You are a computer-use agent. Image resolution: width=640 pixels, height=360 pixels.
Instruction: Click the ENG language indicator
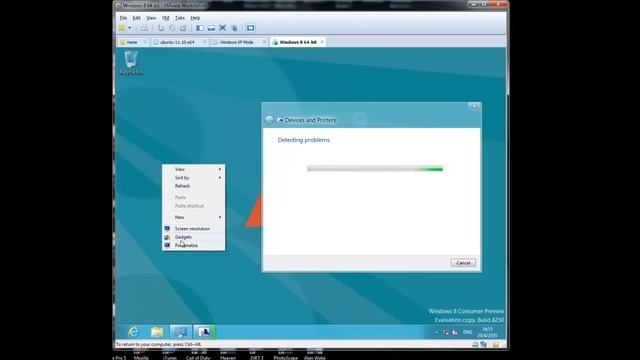pyautogui.click(x=467, y=333)
